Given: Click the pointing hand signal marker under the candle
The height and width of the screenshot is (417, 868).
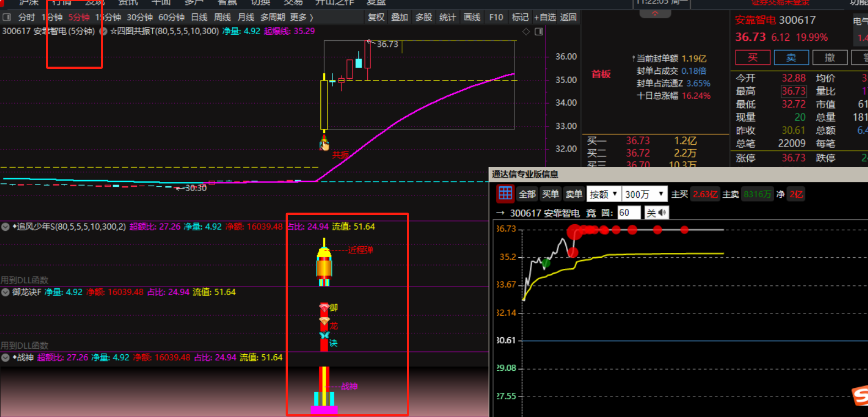Looking at the screenshot, I should [324, 145].
